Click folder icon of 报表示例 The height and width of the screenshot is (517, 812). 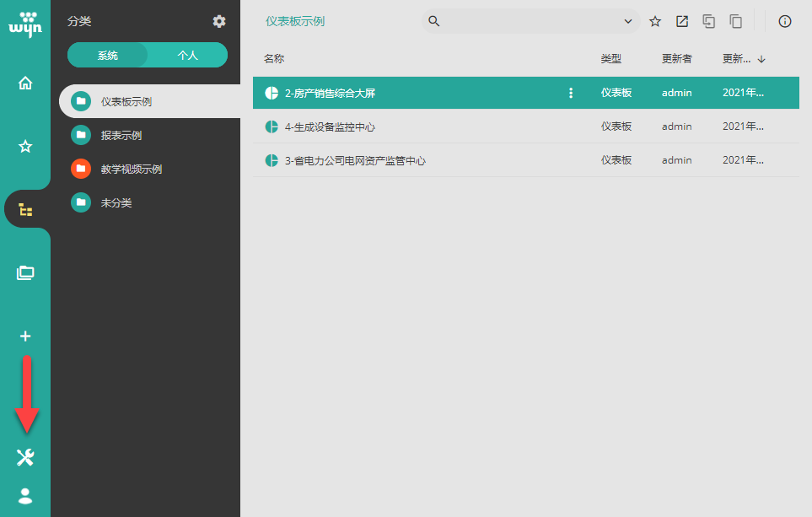pyautogui.click(x=81, y=135)
